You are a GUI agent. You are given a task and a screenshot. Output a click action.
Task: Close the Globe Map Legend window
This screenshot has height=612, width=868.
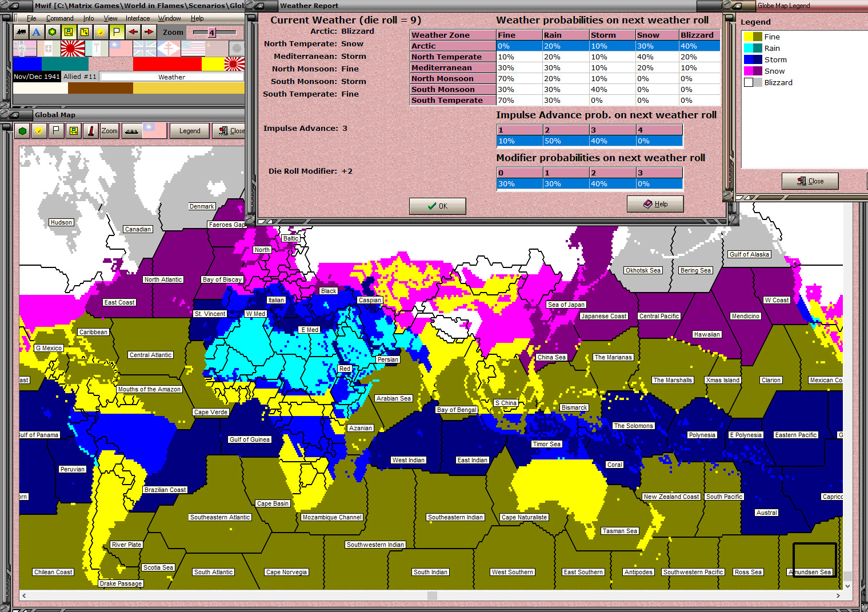pos(810,181)
